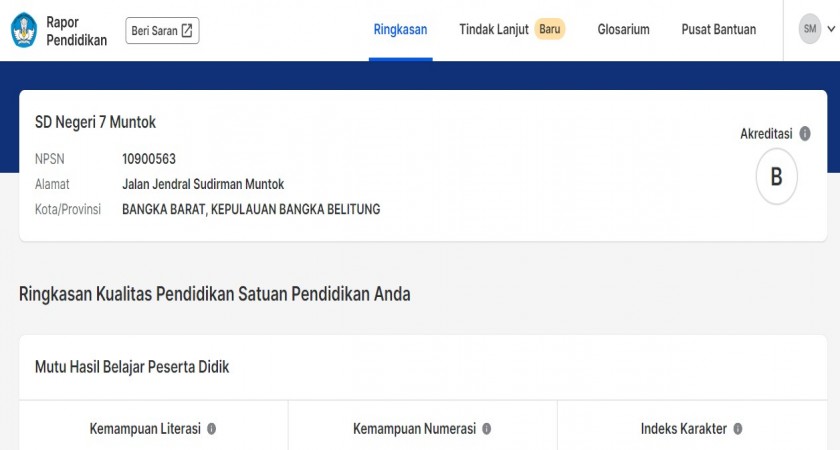The image size is (840, 450).
Task: Open info icon beside Kemampuan Literasi
Action: pos(211,429)
